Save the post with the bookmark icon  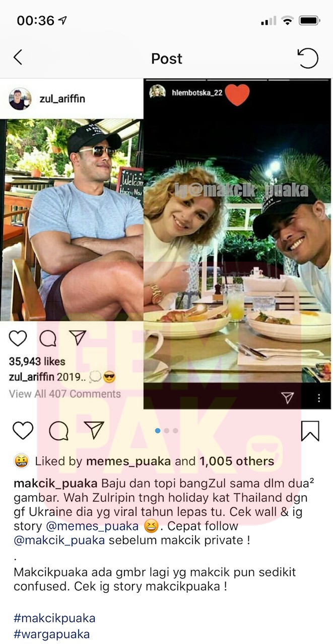[x=310, y=431]
